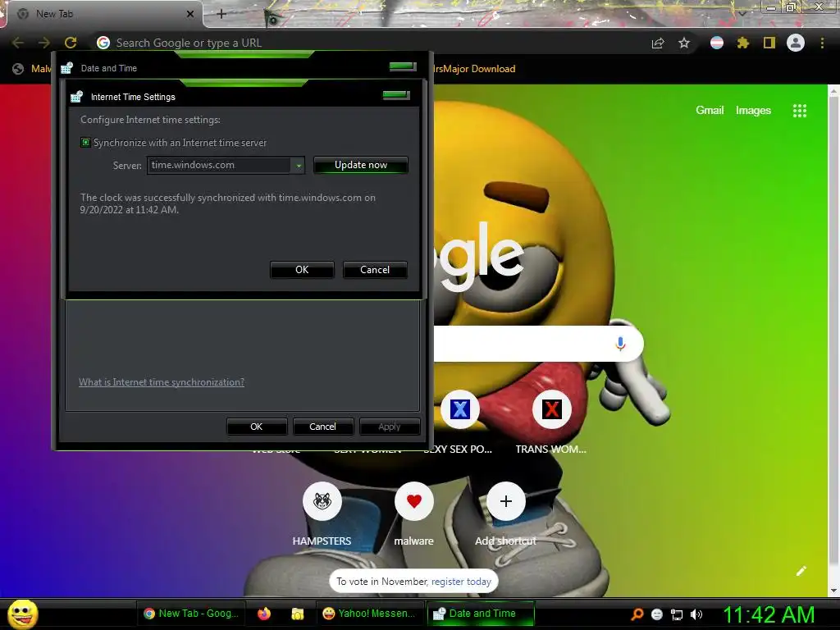Go back with the Chrome back arrow
The height and width of the screenshot is (630, 840).
click(x=18, y=43)
